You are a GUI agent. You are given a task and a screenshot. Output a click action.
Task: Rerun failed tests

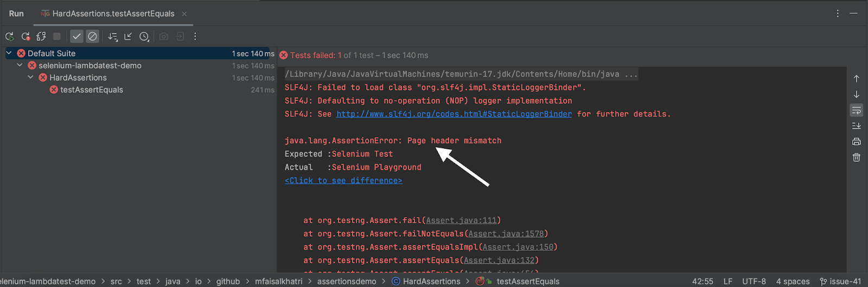25,36
